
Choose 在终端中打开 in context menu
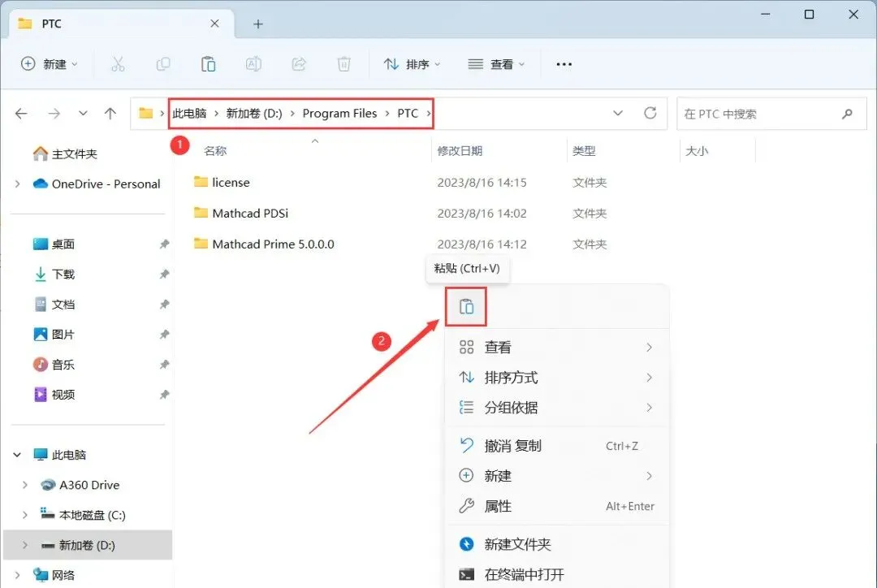(x=556, y=574)
